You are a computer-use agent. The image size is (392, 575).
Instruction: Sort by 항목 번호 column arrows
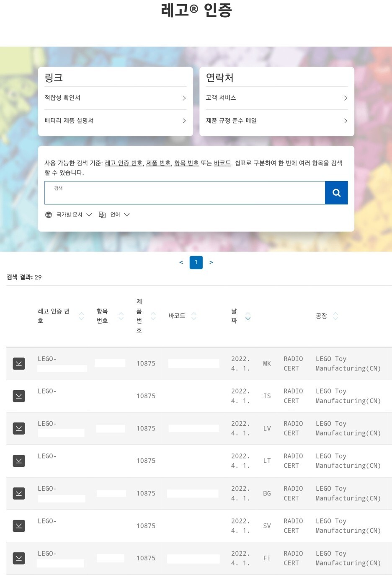tap(121, 316)
